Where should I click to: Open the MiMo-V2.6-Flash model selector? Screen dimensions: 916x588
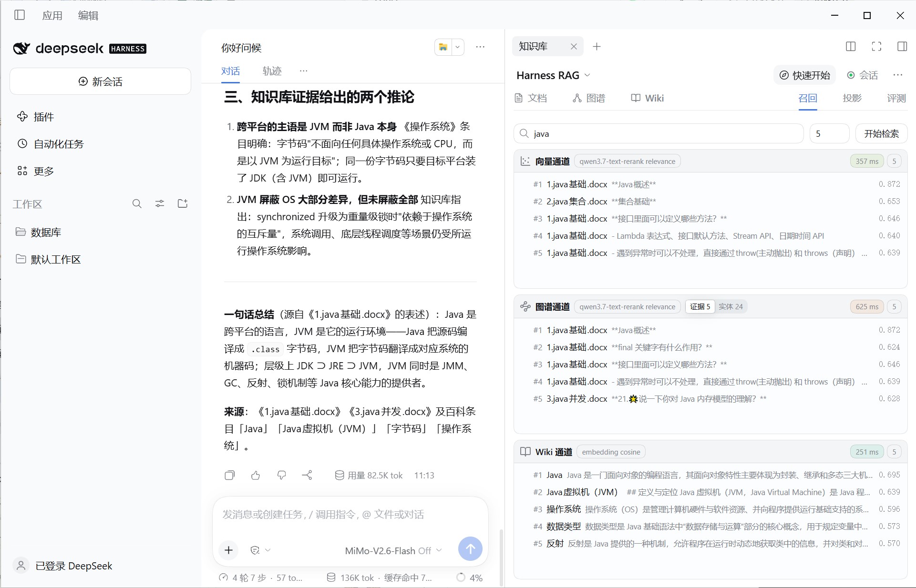coord(393,551)
